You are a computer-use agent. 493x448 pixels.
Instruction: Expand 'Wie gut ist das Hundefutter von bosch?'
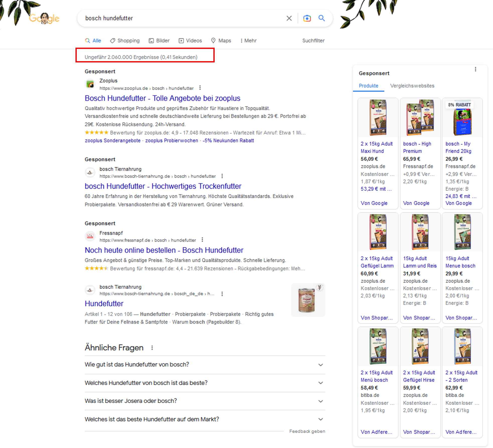(205, 365)
